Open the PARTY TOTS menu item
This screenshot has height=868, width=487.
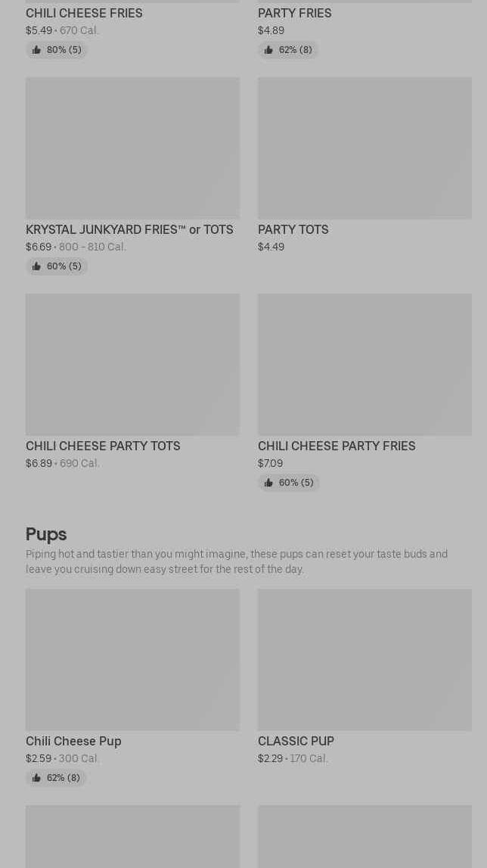293,229
